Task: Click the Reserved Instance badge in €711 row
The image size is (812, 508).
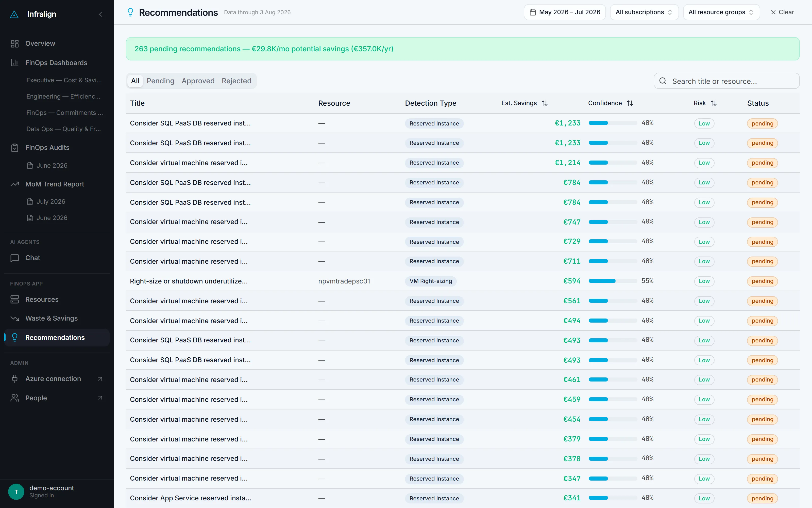Action: tap(434, 261)
